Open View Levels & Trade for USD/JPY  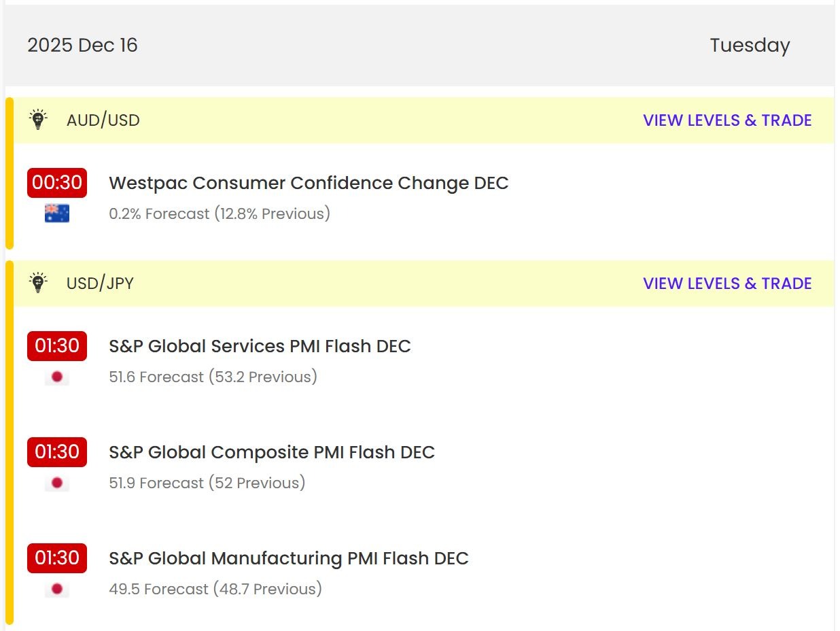(x=727, y=284)
